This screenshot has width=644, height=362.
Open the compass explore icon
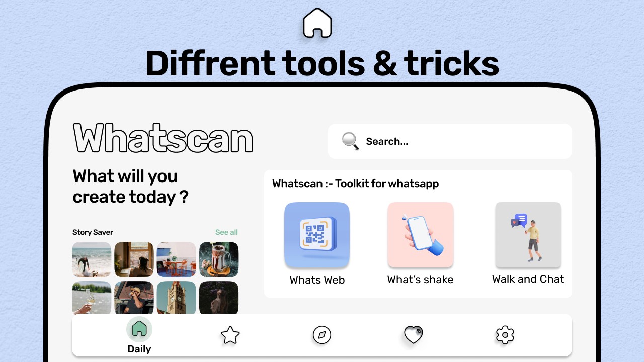[x=322, y=335]
